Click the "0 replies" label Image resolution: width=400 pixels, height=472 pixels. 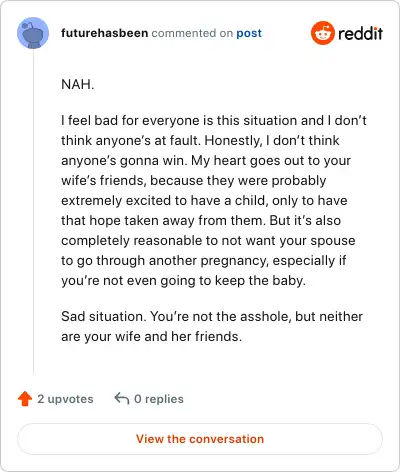coord(159,399)
